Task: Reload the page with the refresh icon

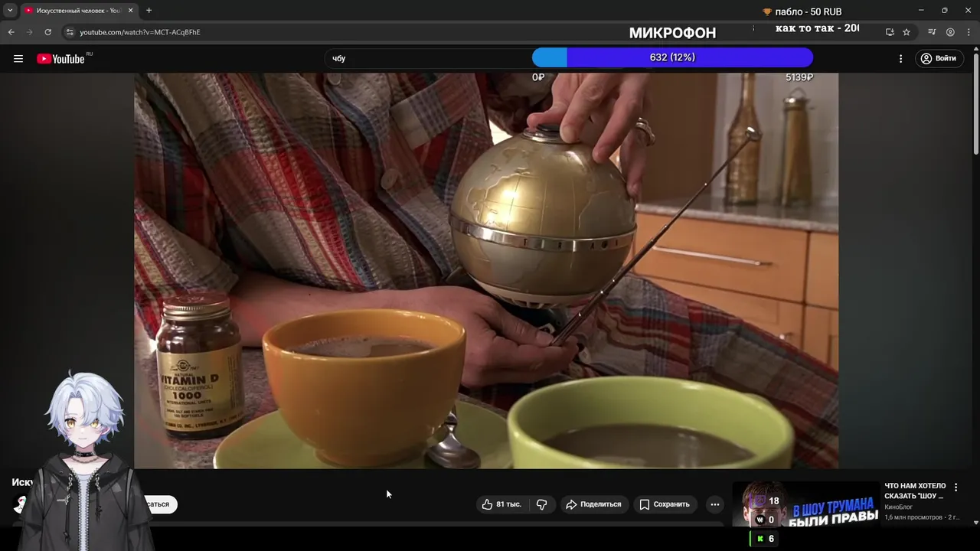Action: coord(47,32)
